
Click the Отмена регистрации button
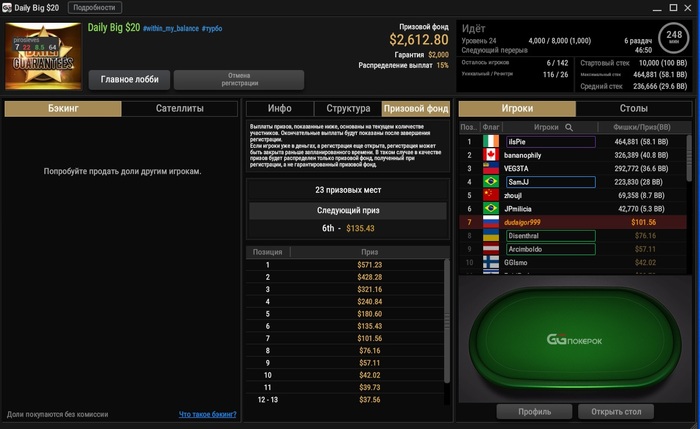point(239,79)
